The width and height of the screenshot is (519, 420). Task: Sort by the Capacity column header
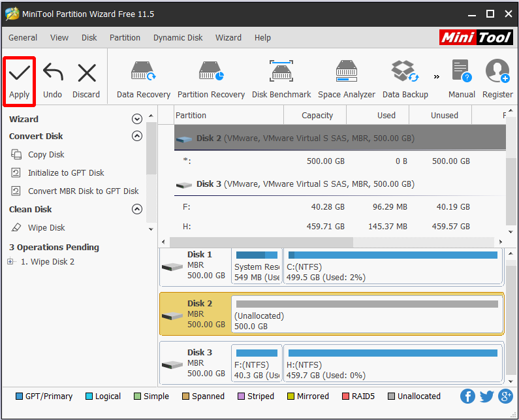pos(315,115)
